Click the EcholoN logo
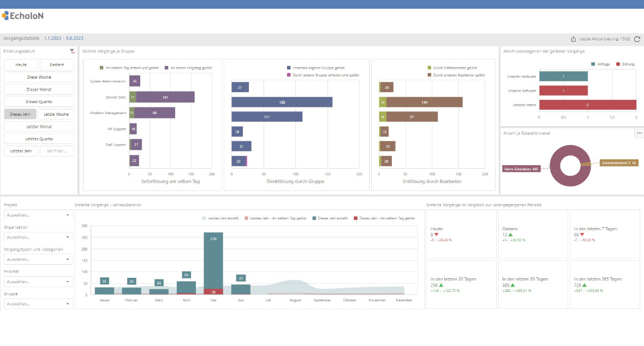The image size is (644, 346). (22, 16)
